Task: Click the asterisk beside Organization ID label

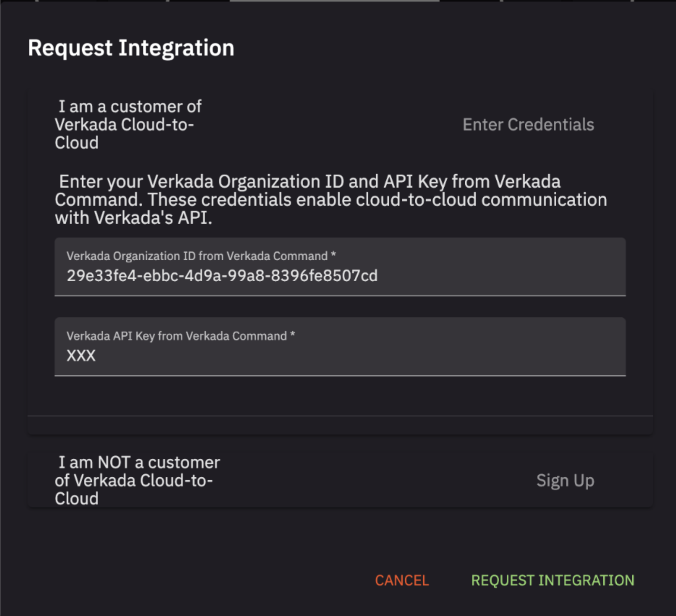Action: click(x=333, y=255)
